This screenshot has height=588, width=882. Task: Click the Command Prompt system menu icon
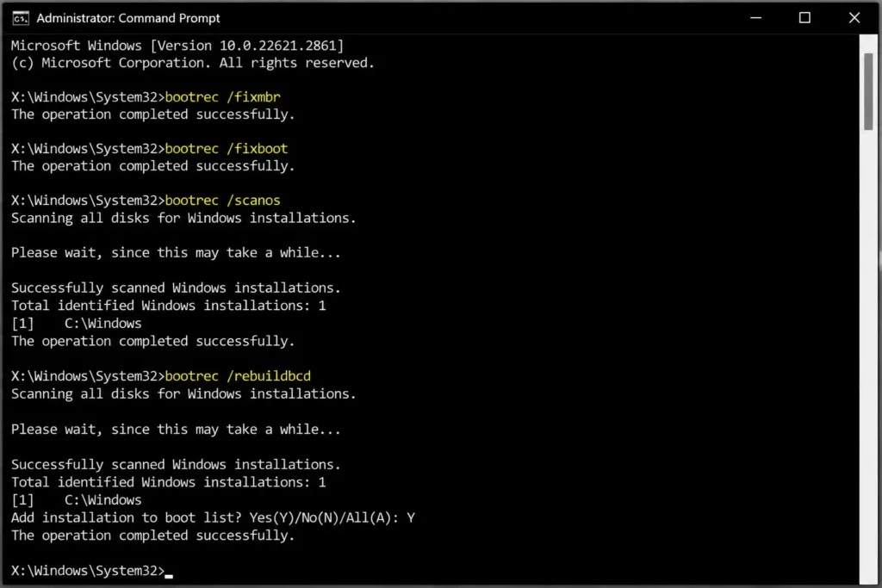21,19
